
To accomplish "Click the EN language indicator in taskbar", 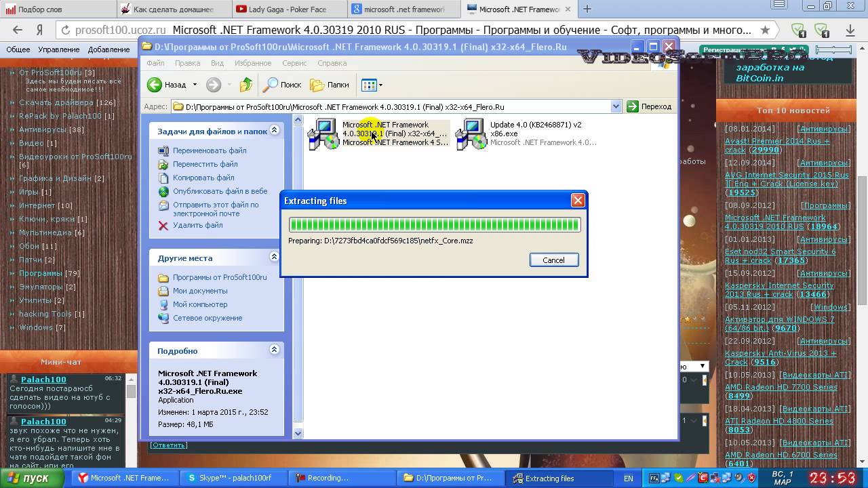I will [x=629, y=479].
